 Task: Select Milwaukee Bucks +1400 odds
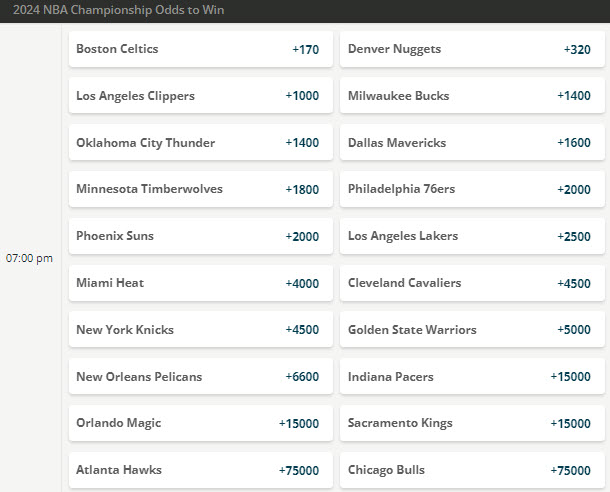[472, 96]
